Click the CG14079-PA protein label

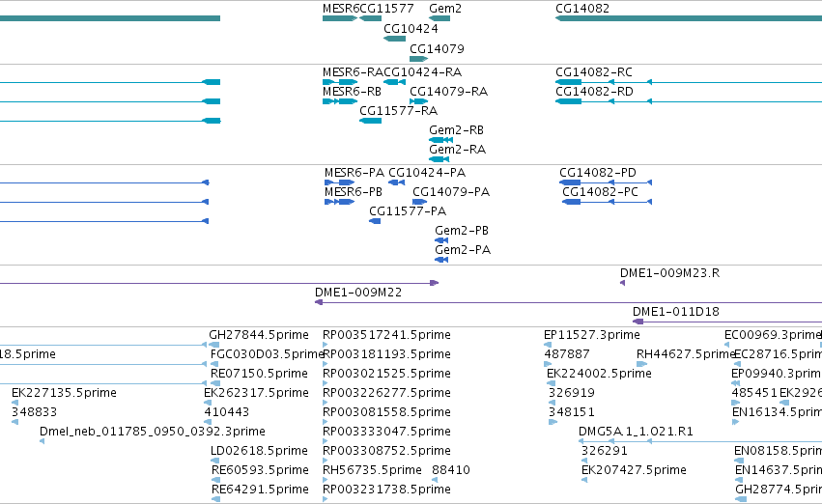tap(451, 192)
